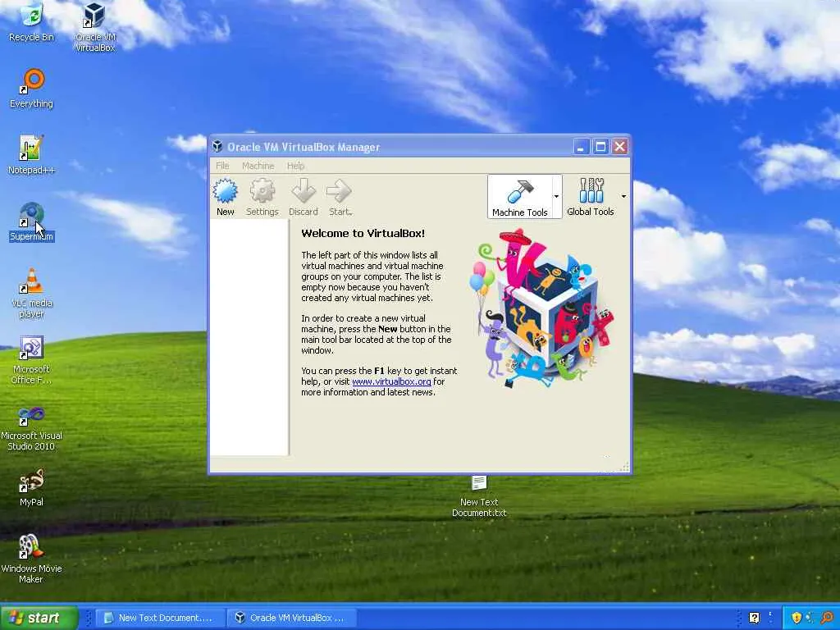
Task: Click the Everything search tray icon
Action: pyautogui.click(x=828, y=618)
